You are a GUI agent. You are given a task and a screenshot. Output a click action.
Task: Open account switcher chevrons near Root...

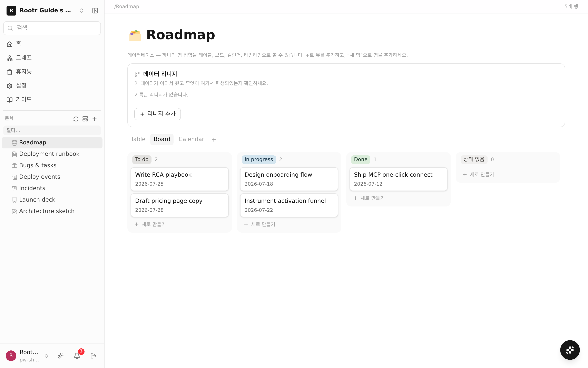(x=46, y=356)
